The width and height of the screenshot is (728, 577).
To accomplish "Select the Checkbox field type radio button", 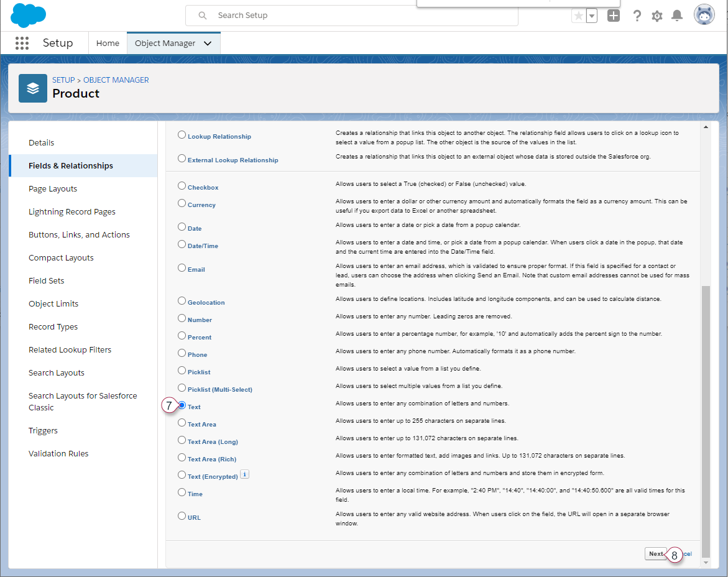I will pyautogui.click(x=182, y=186).
